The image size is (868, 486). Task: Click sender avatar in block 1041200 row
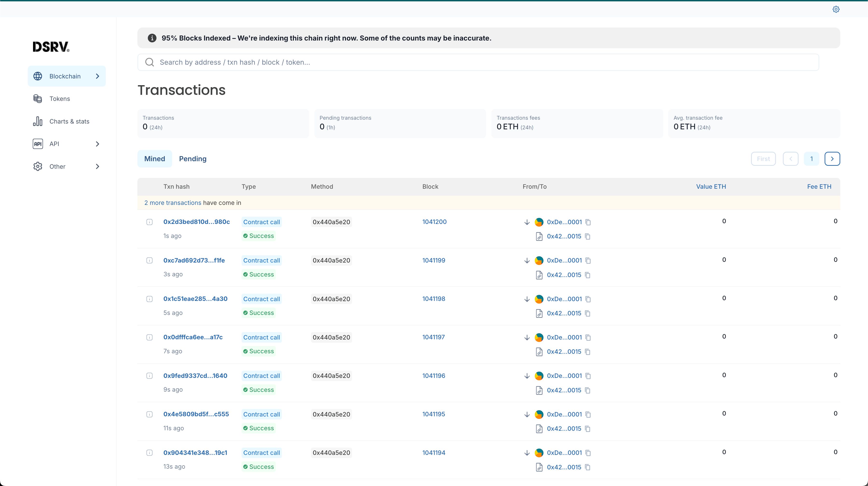[x=539, y=222]
